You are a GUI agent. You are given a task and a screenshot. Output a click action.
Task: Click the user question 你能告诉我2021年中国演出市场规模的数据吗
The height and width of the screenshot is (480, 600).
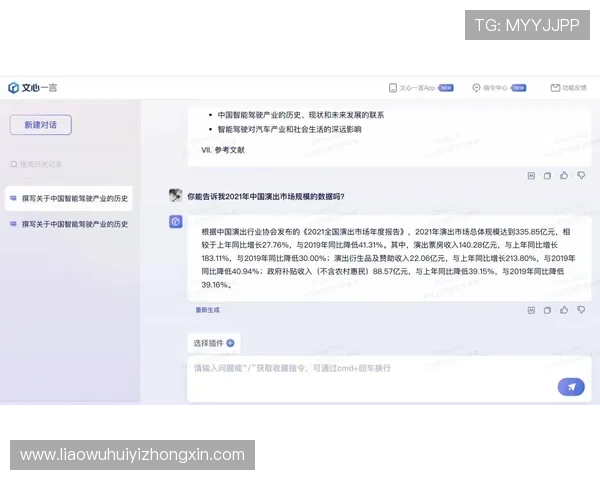(x=266, y=196)
